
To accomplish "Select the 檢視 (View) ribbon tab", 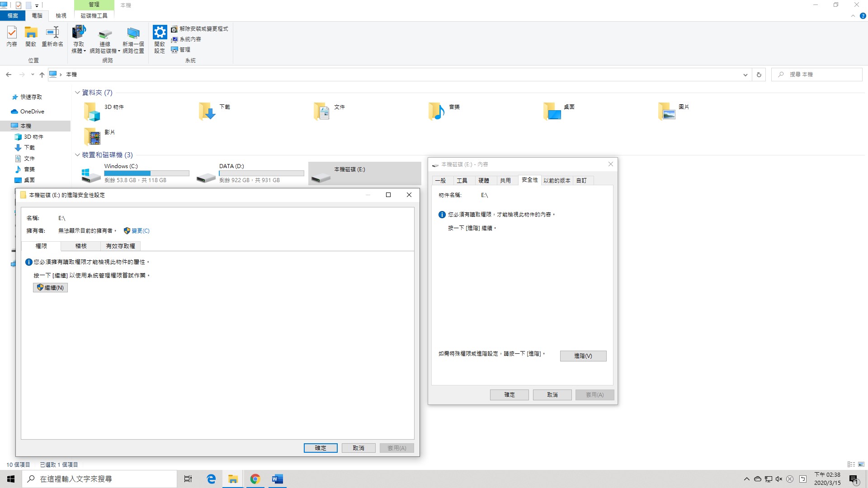I will (x=61, y=16).
